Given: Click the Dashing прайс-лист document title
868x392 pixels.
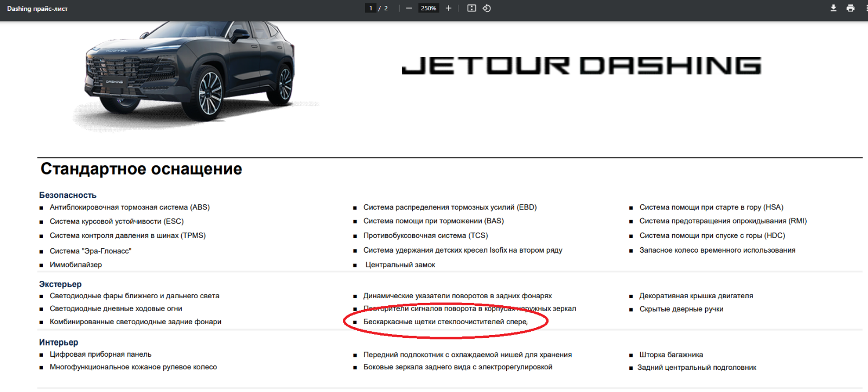Looking at the screenshot, I should coord(37,9).
